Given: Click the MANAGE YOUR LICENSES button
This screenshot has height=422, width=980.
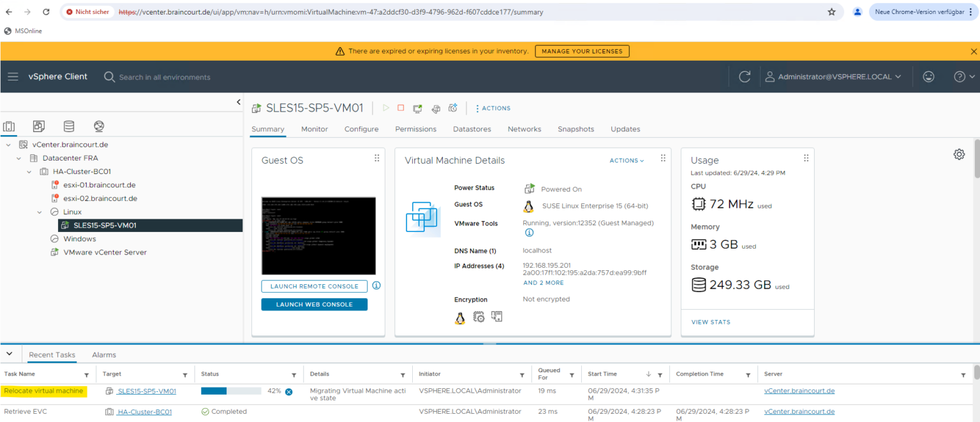Looking at the screenshot, I should point(581,51).
